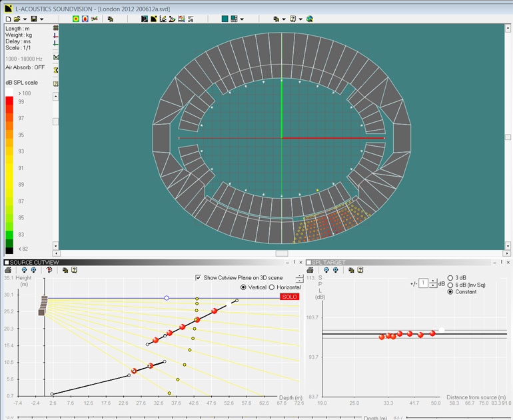The image size is (513, 420).
Task: Select the Vertical cutview option
Action: click(243, 287)
